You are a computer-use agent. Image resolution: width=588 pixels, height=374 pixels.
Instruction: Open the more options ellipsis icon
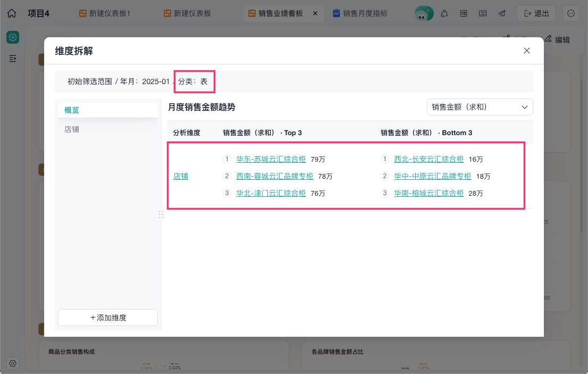571,13
